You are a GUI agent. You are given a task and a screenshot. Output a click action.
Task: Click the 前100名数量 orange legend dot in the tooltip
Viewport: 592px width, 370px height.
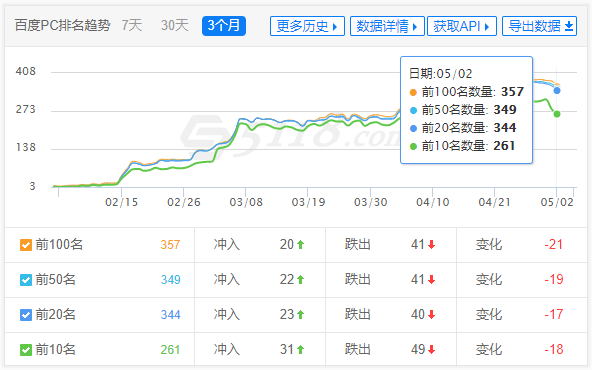click(x=413, y=92)
